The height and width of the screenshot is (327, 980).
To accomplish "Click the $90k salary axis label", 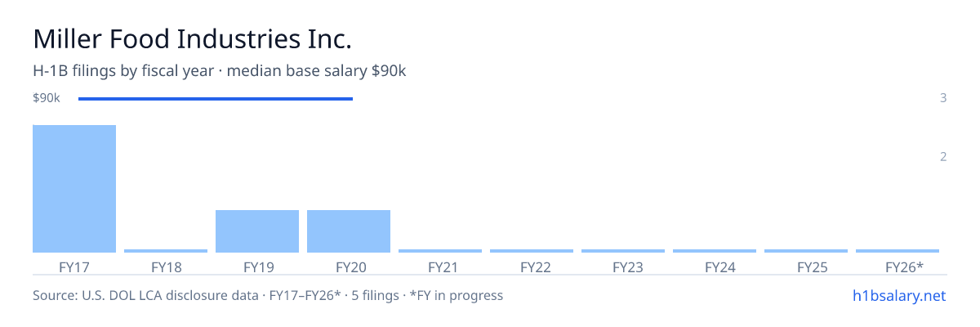I will click(x=47, y=98).
